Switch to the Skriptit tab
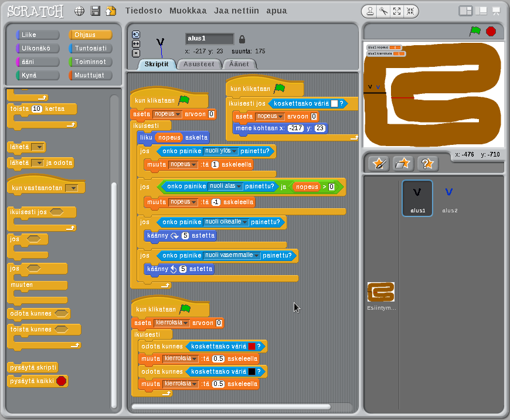 click(x=157, y=64)
